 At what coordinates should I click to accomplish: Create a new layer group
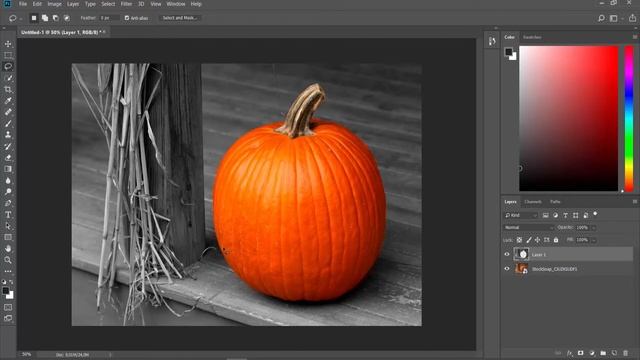pyautogui.click(x=603, y=353)
